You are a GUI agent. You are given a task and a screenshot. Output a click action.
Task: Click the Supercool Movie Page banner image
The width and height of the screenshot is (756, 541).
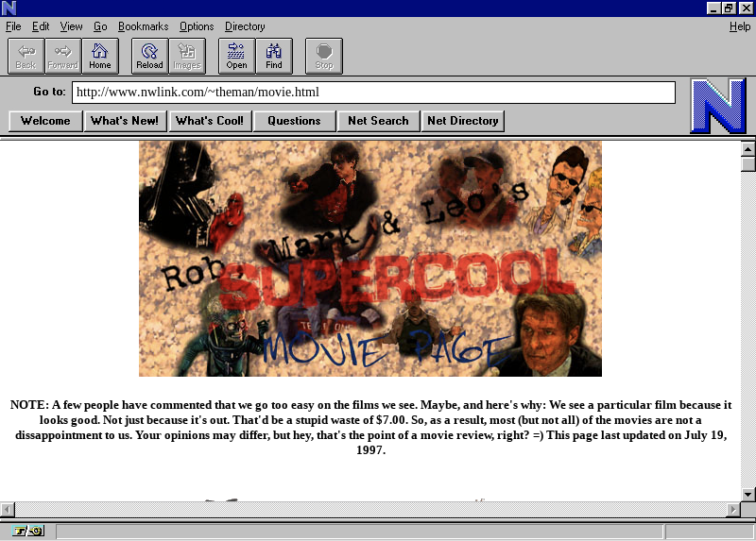[x=369, y=258]
